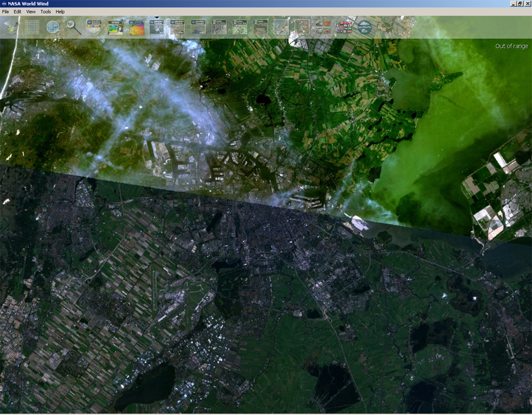Click the 'Out of range' status text
This screenshot has width=532, height=415.
(x=511, y=46)
